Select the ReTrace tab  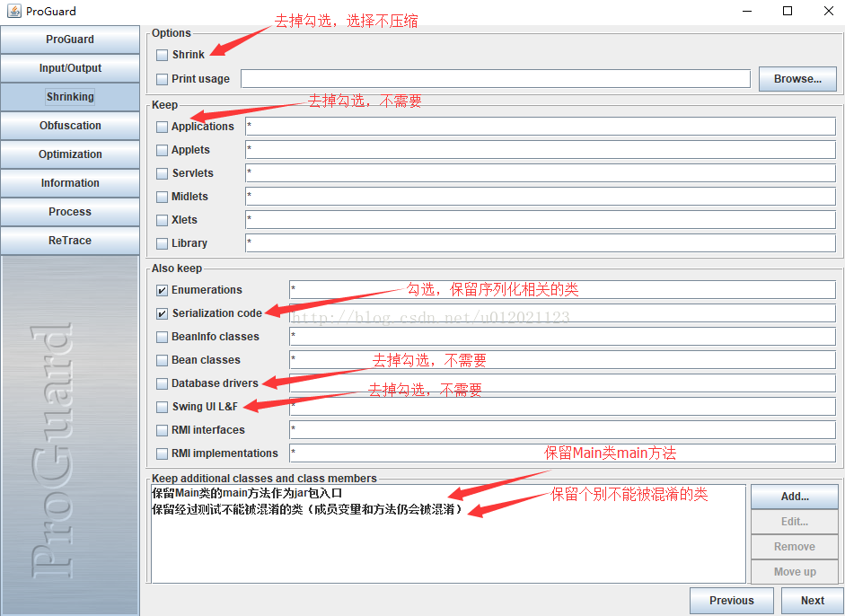pos(70,241)
